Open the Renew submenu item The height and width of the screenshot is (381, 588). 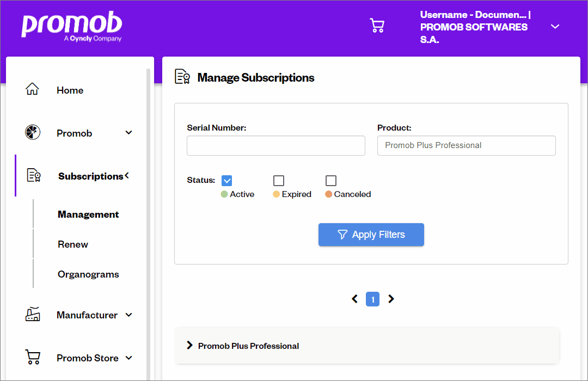point(73,244)
